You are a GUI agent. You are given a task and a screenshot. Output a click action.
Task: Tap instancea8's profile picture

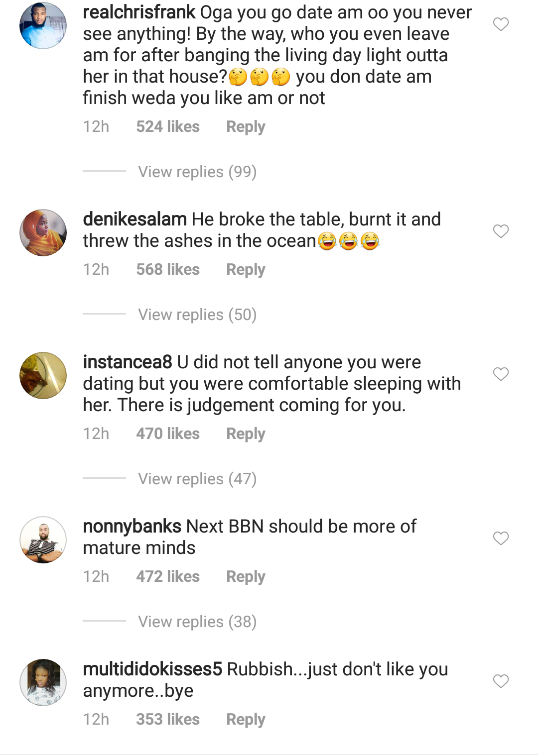point(43,375)
